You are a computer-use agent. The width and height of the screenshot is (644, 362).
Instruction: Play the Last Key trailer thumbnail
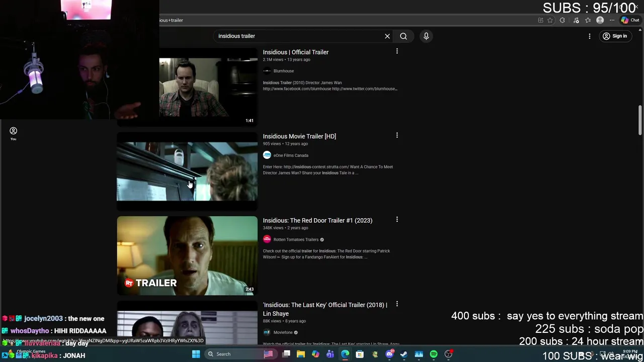point(187,323)
